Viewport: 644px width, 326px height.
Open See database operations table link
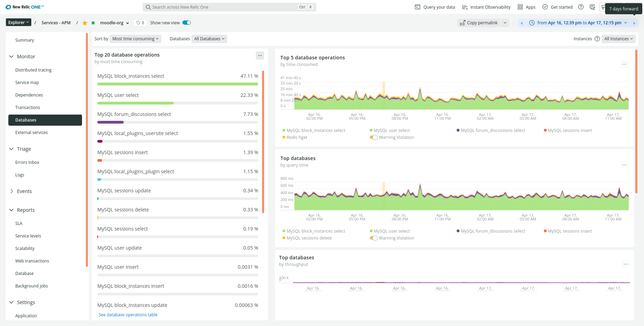128,315
